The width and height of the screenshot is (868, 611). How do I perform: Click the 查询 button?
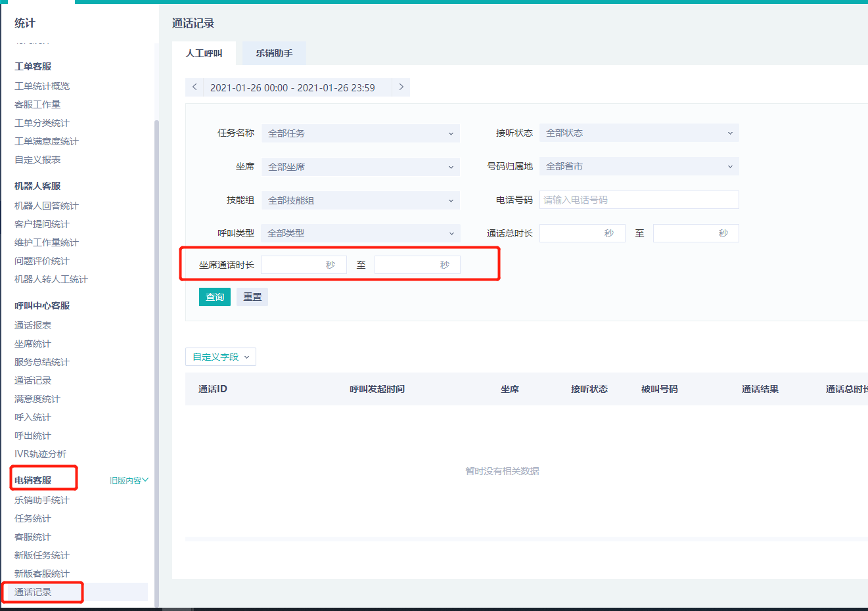point(215,297)
